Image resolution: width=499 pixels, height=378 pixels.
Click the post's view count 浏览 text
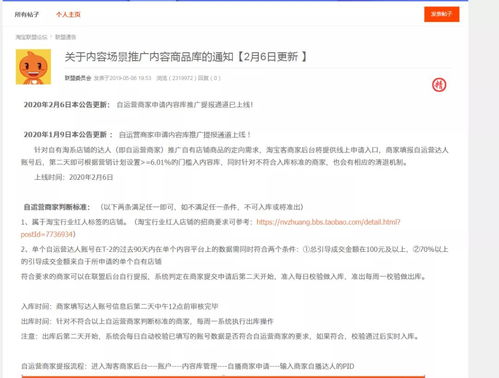click(176, 78)
